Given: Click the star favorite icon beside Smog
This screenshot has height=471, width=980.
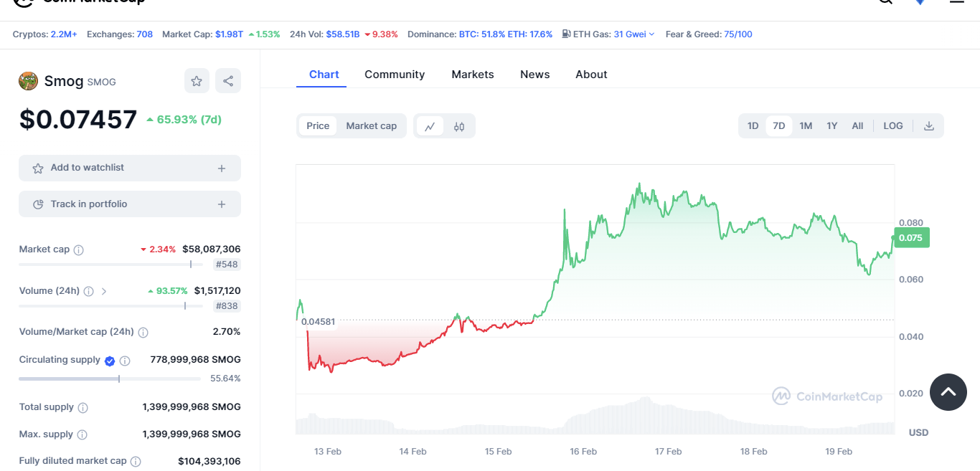Looking at the screenshot, I should tap(197, 81).
